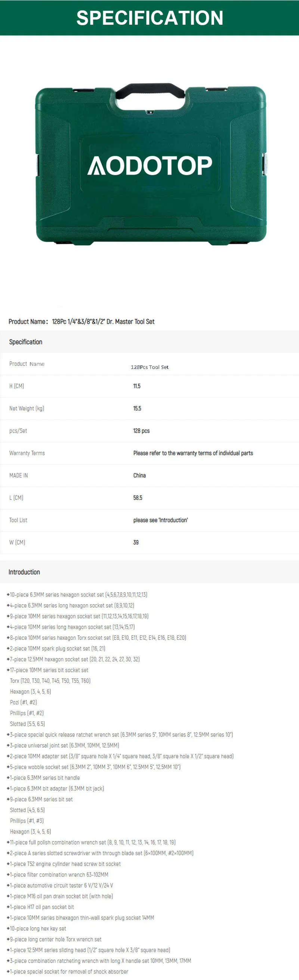
Task: Click the L (CM) value 58.5
Action: (x=138, y=498)
